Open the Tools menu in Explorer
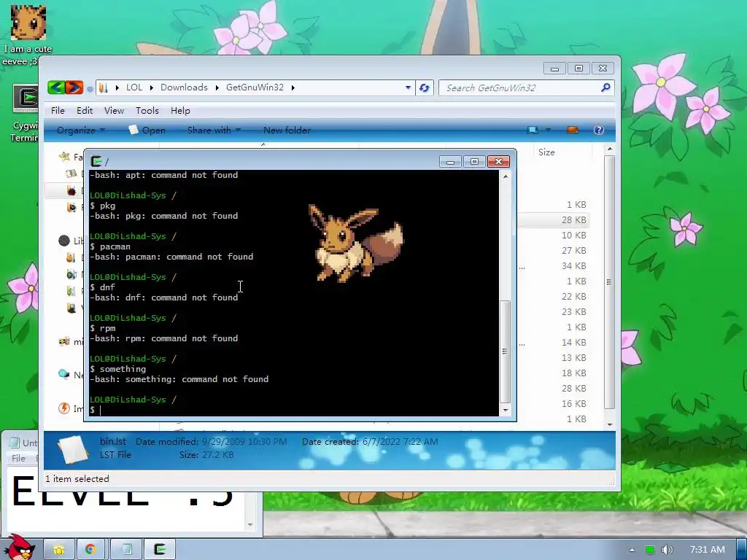 click(147, 111)
